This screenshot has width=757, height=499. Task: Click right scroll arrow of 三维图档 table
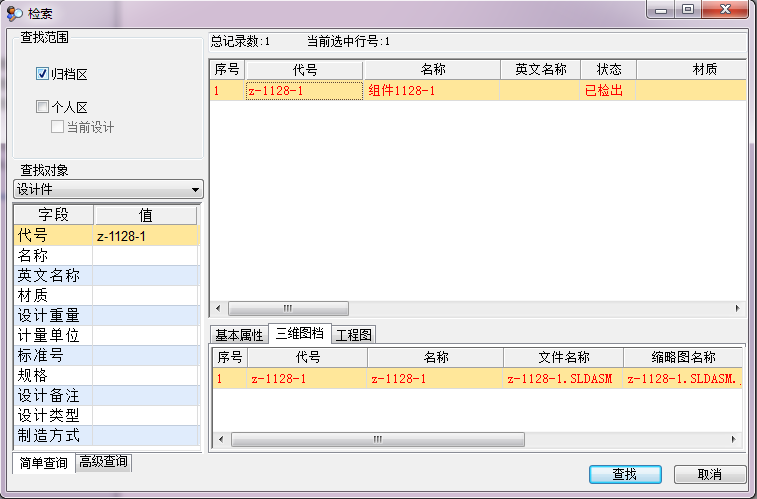[733, 439]
